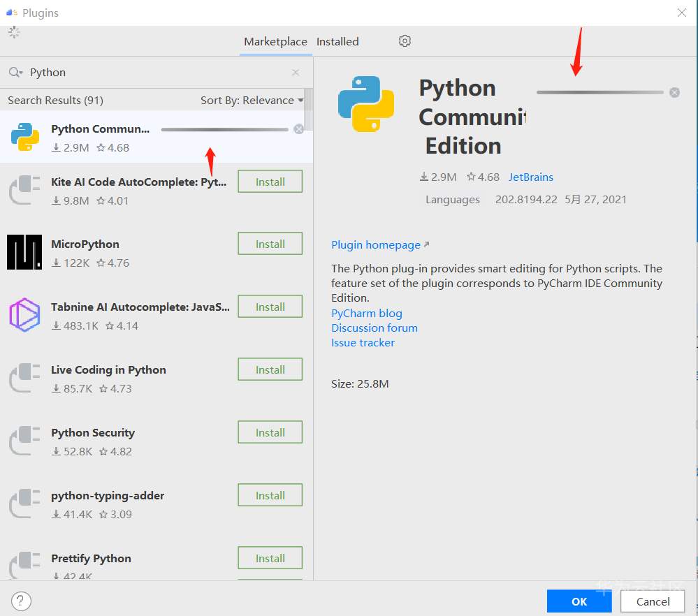
Task: Click the Size: 25.8M text
Action: tap(360, 383)
